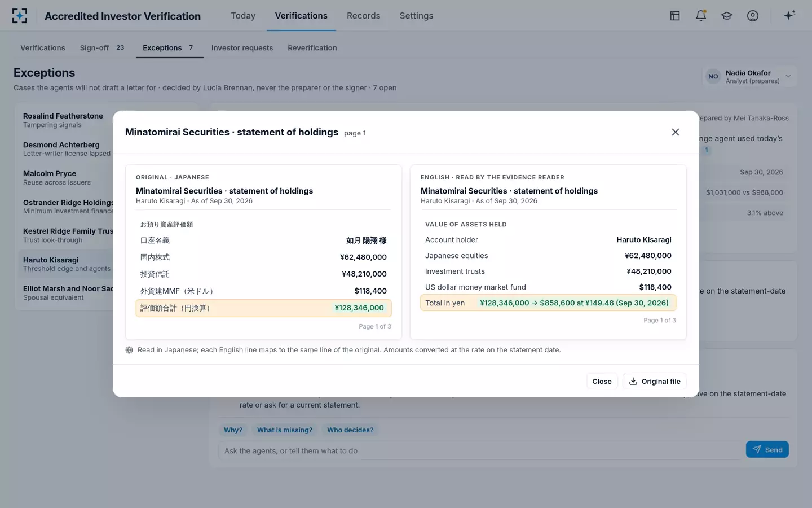Click the 外貨建MMF line in original
This screenshot has width=812, height=508.
(263, 291)
